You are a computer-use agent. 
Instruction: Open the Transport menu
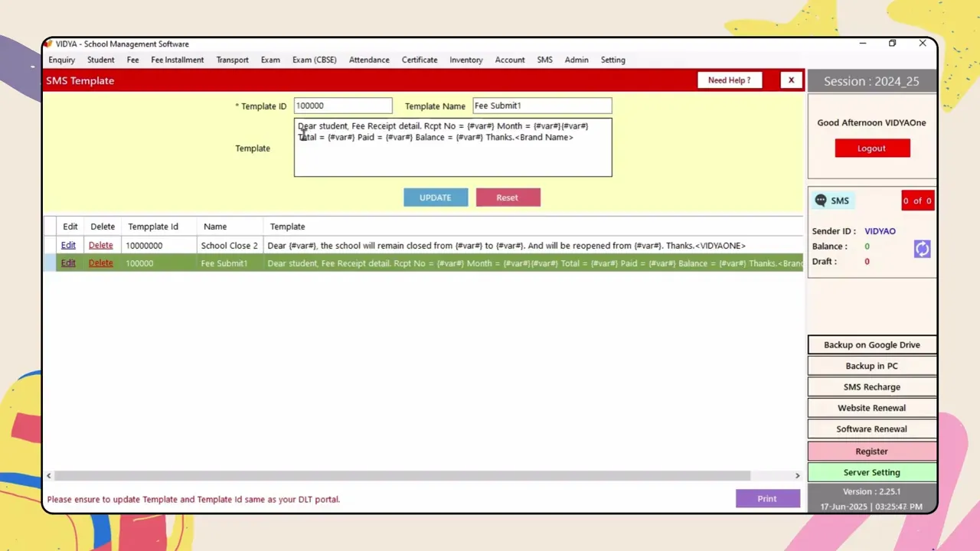click(232, 60)
